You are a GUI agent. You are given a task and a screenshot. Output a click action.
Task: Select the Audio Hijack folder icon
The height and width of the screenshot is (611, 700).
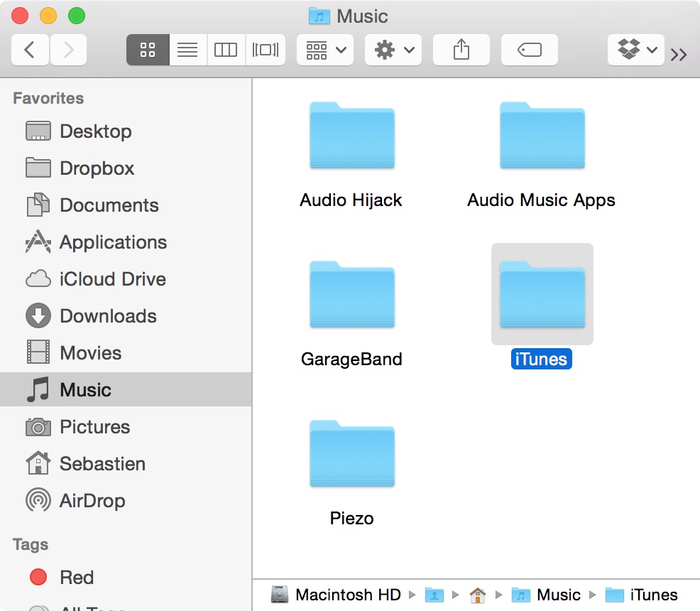pyautogui.click(x=352, y=135)
